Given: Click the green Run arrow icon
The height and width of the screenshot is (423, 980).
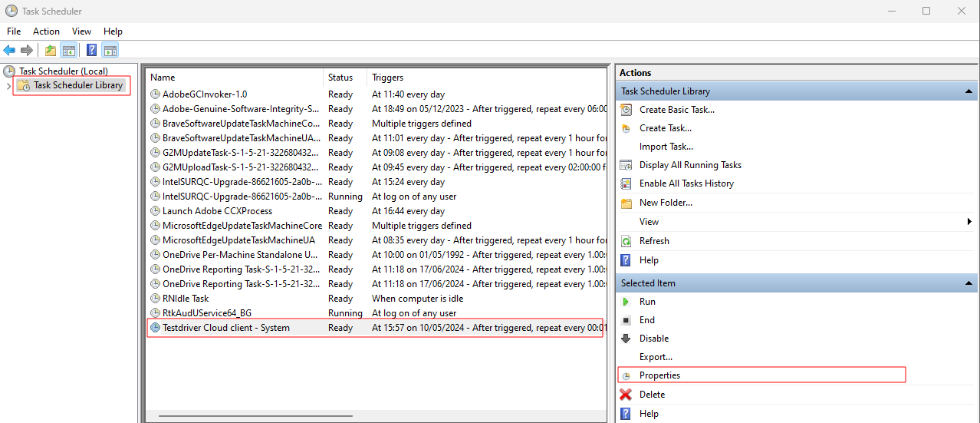Looking at the screenshot, I should coord(626,302).
